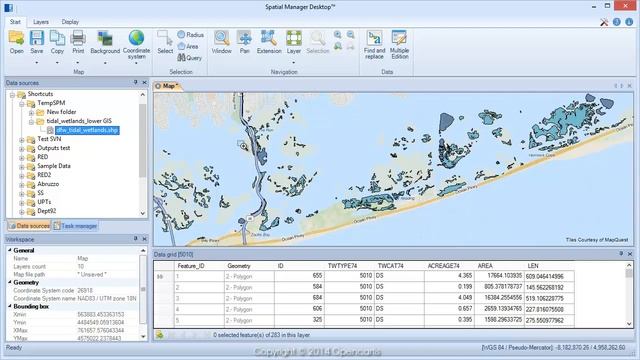Click the Data sources tree scrollbar
The image size is (640, 360).
[142, 141]
